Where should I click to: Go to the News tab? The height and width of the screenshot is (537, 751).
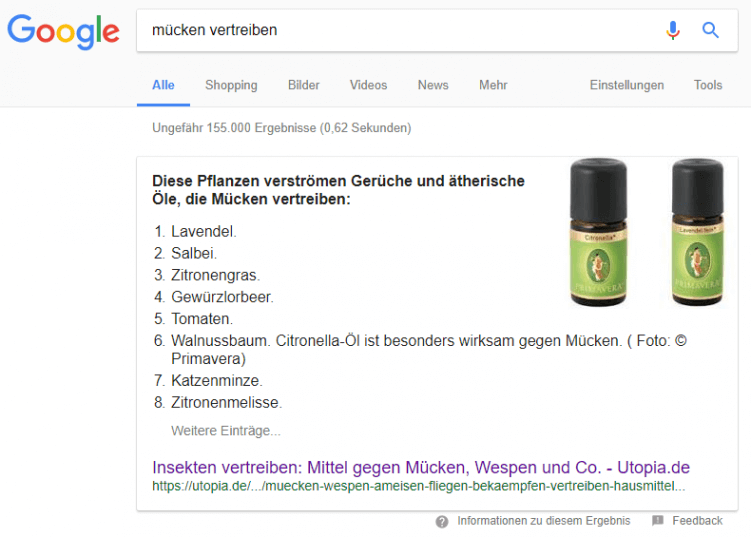point(433,85)
